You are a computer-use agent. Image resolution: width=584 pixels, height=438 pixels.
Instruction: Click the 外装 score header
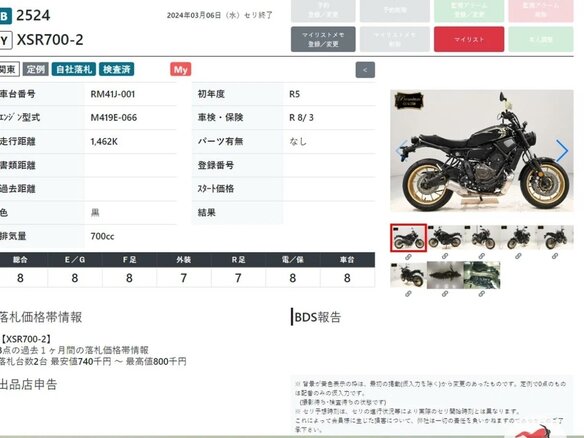click(x=184, y=260)
